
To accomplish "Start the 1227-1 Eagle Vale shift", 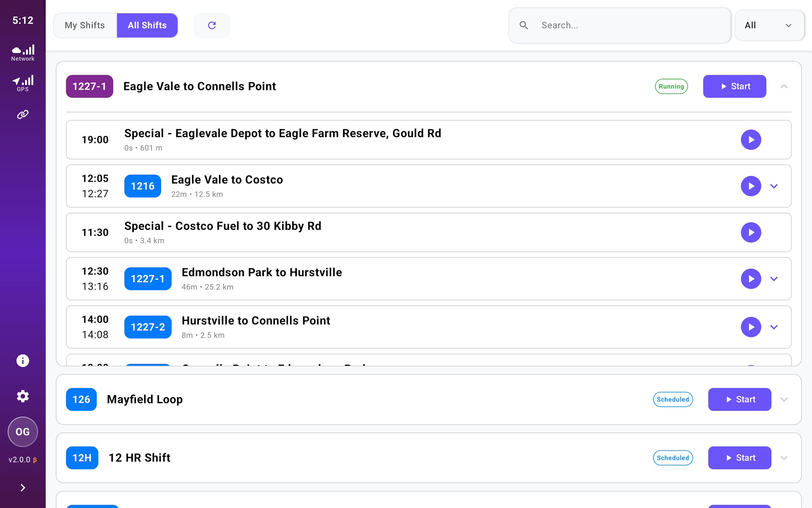I will point(734,86).
